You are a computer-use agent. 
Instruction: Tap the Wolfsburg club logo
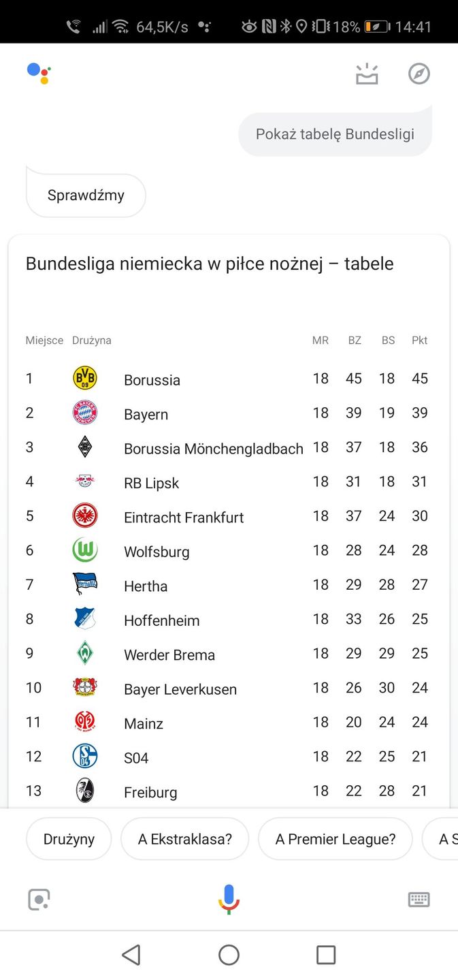pos(85,550)
